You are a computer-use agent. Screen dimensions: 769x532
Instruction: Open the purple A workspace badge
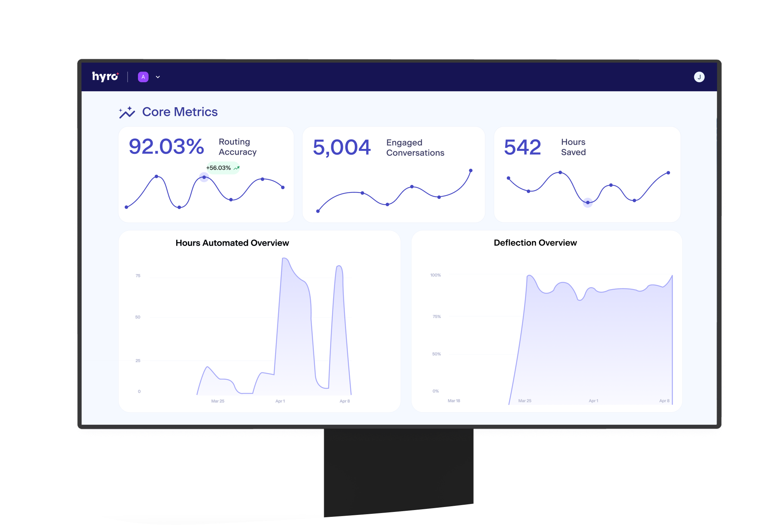pyautogui.click(x=143, y=77)
